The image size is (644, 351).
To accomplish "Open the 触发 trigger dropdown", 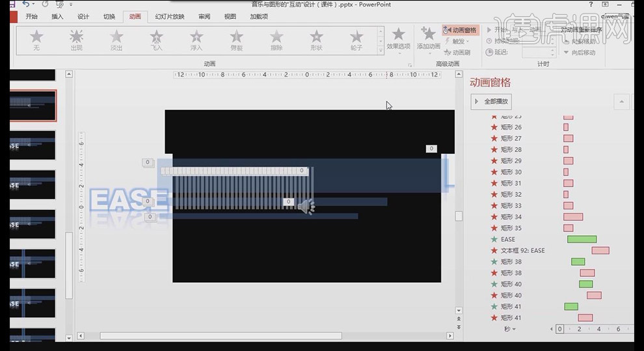I will [460, 42].
